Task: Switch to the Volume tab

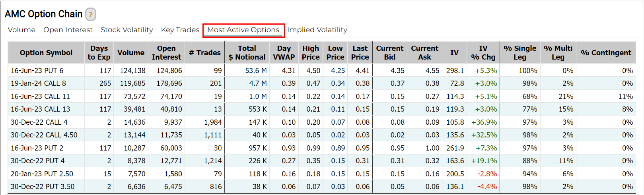Action: (21, 30)
